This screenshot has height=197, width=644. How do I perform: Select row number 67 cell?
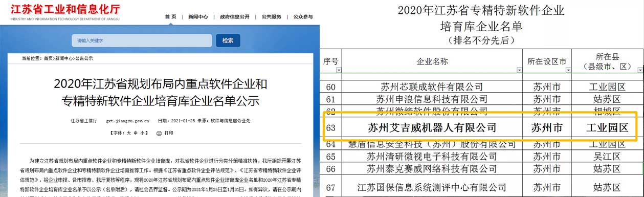(331, 186)
